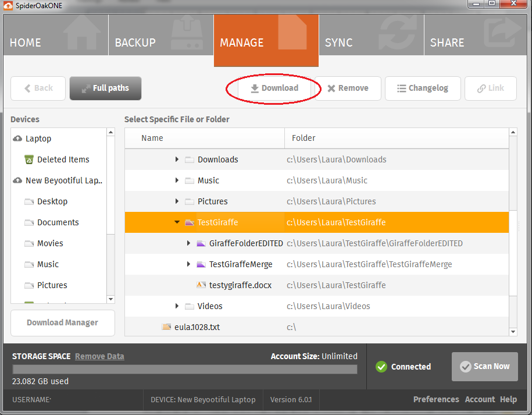This screenshot has height=415, width=532.
Task: Switch to the BACKUP tab
Action: [161, 35]
